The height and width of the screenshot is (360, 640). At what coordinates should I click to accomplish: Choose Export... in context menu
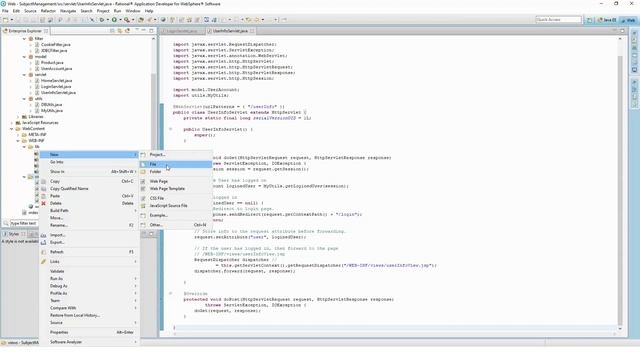coord(89,242)
